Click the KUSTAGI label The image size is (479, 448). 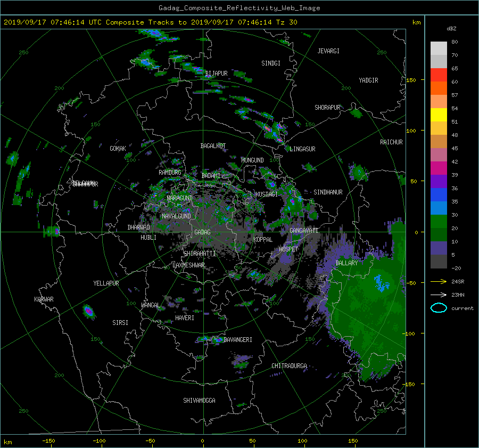click(267, 194)
